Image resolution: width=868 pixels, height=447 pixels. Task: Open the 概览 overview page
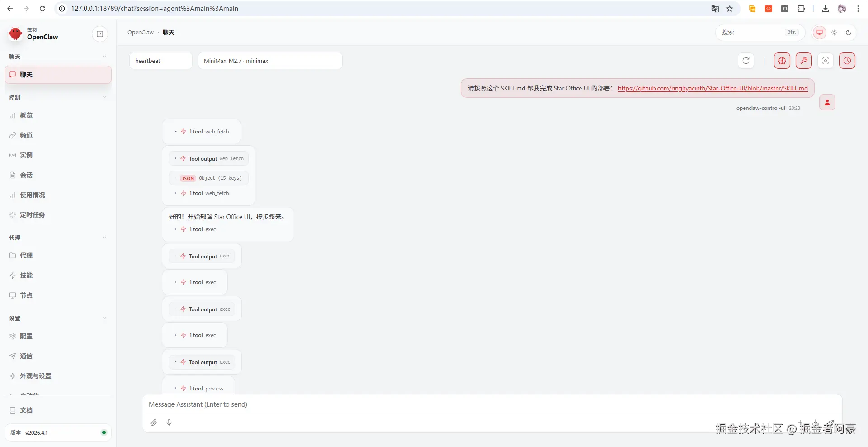point(58,115)
